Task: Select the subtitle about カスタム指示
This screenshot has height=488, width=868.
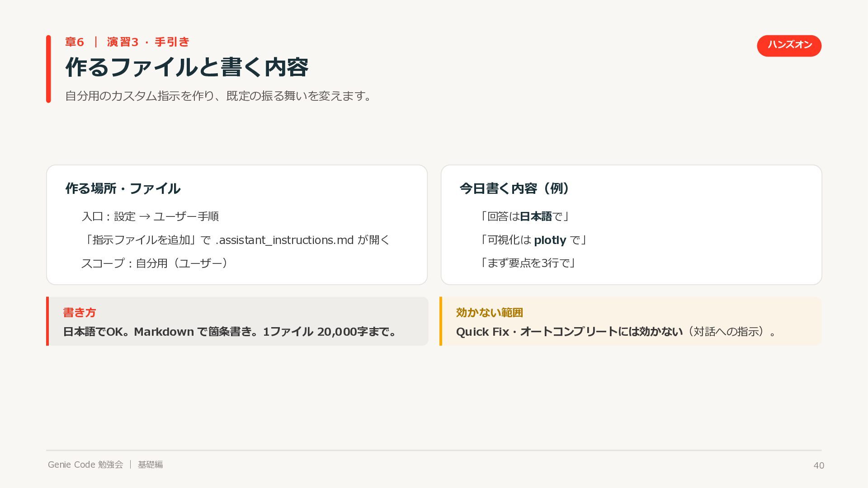Action: pos(218,96)
